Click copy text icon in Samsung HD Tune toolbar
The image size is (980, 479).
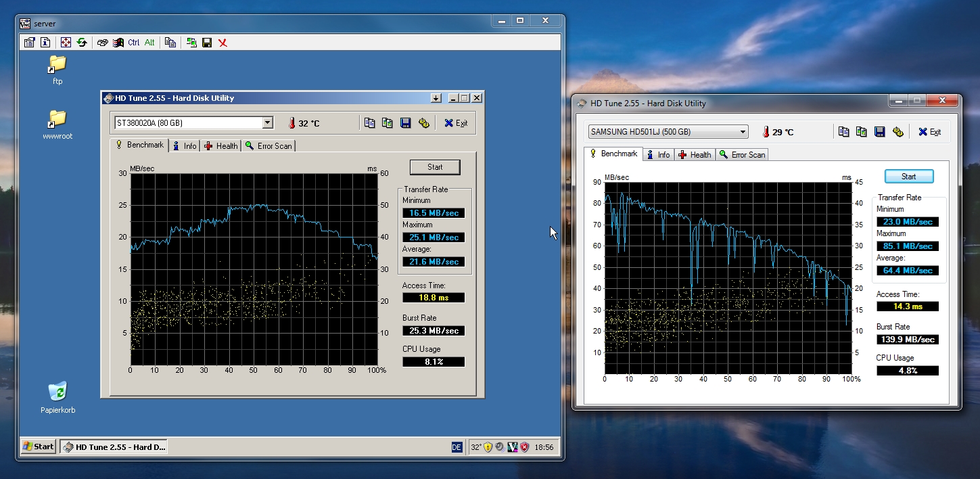[843, 132]
